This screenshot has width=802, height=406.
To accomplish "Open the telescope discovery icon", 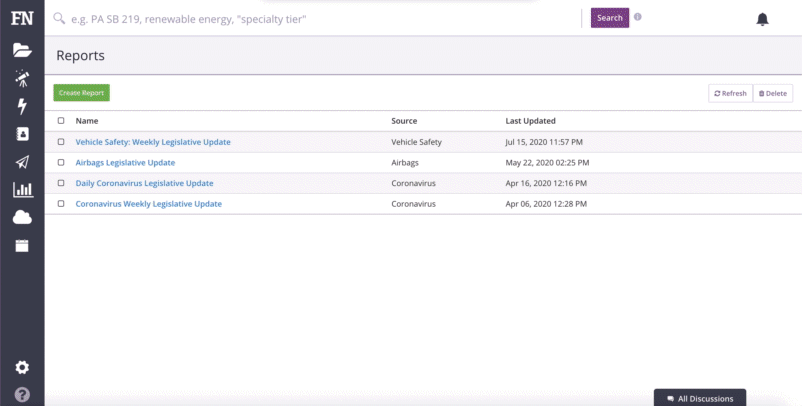I will [22, 78].
